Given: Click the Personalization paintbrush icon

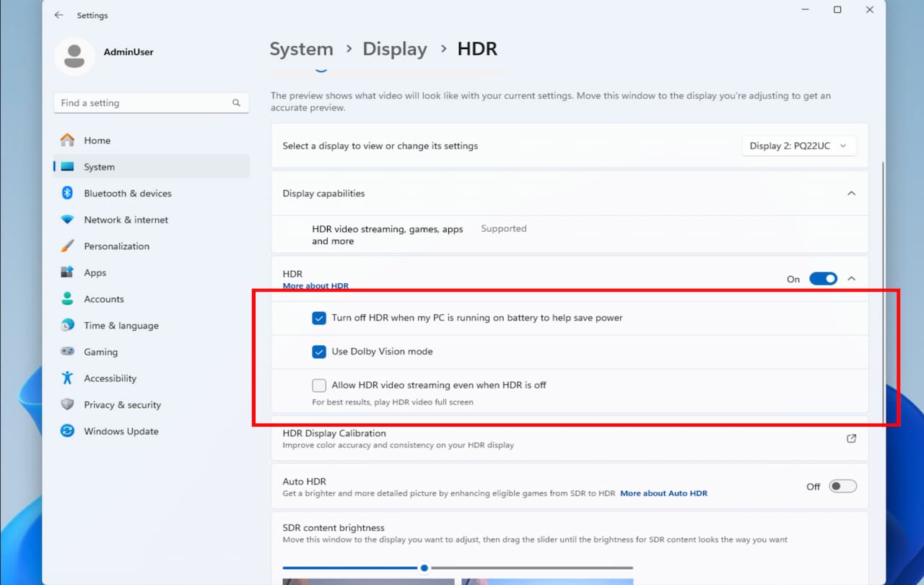Looking at the screenshot, I should click(x=67, y=246).
